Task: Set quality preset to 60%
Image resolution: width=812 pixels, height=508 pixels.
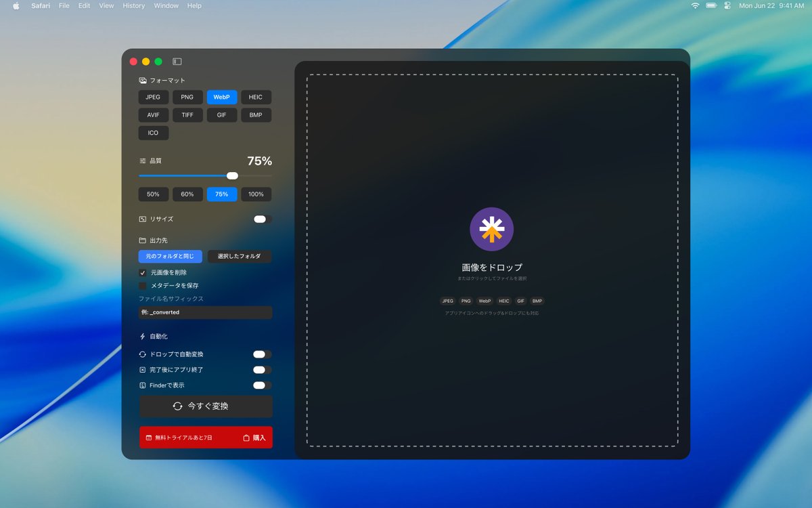Action: coord(187,194)
